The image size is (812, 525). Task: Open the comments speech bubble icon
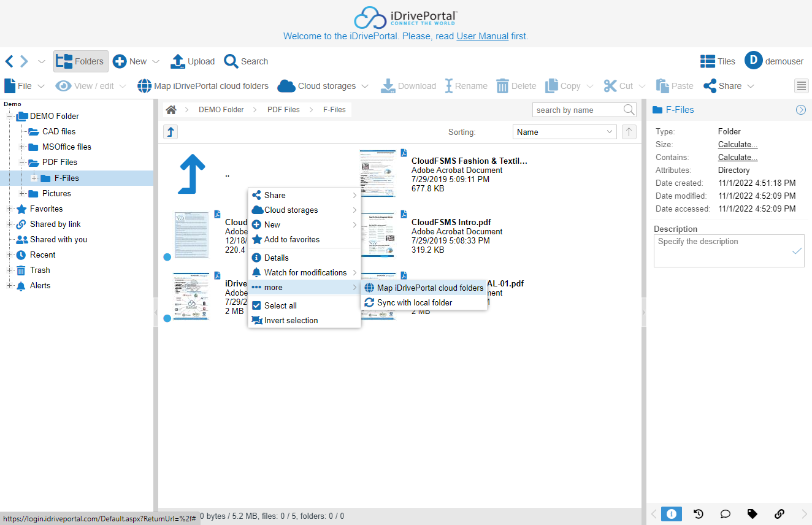(725, 514)
